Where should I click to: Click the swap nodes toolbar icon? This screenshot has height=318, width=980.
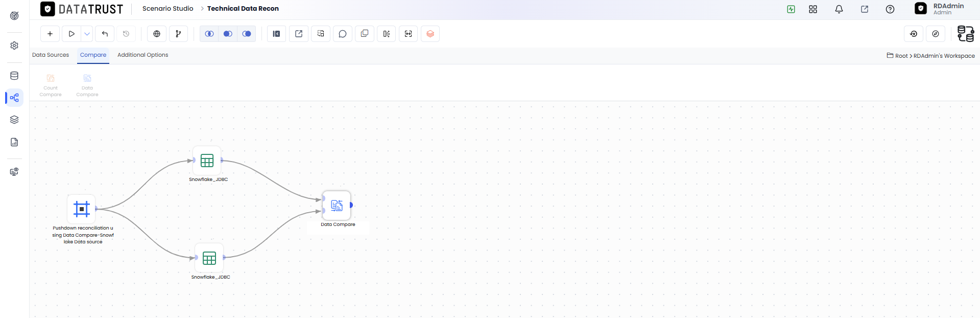(321, 34)
